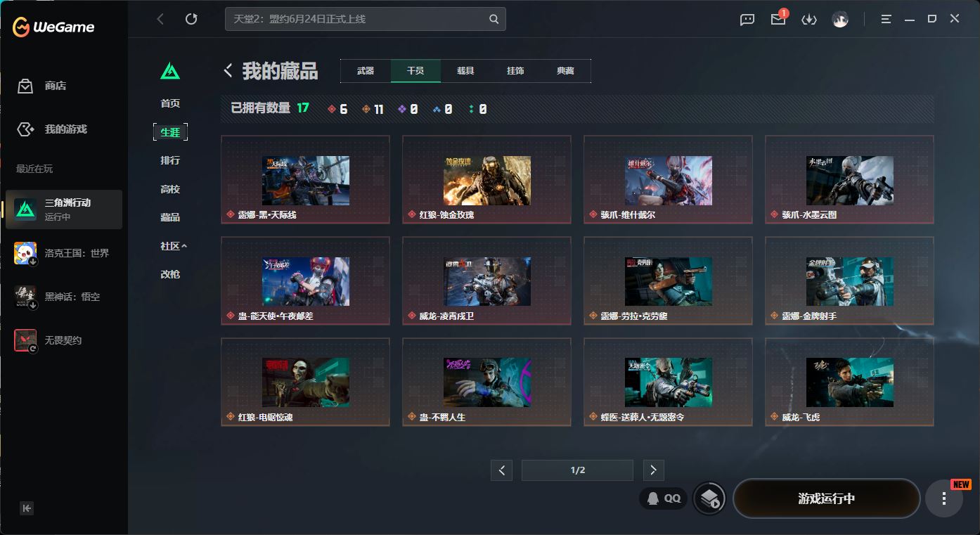This screenshot has width=980, height=535.
Task: Open the 红狼-蚀金玫瑰 skin card
Action: tap(486, 179)
